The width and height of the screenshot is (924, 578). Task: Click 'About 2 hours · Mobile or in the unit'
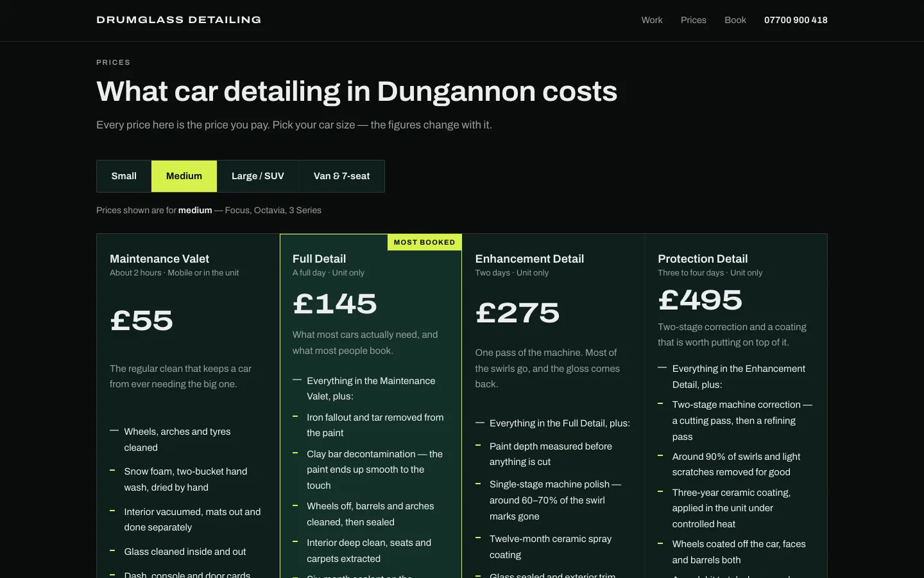174,273
